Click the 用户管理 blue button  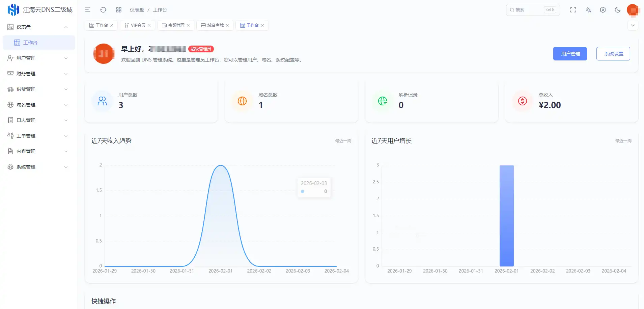tap(569, 53)
